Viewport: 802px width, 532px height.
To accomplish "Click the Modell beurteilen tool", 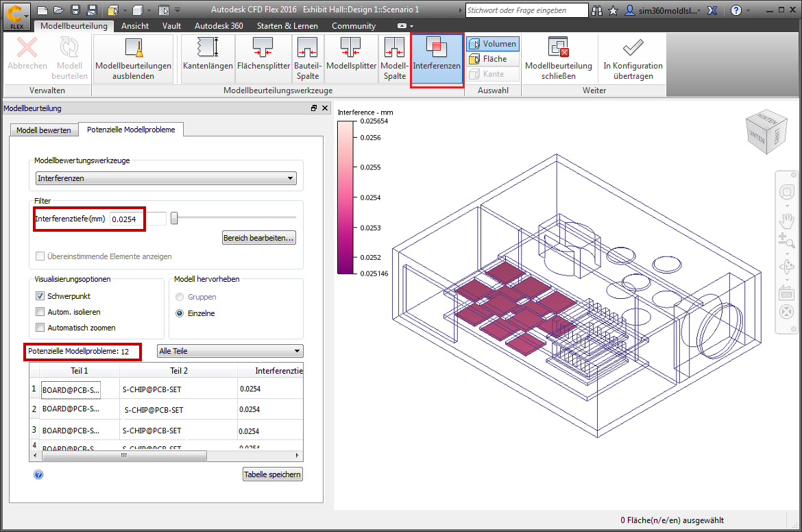I will click(x=69, y=58).
